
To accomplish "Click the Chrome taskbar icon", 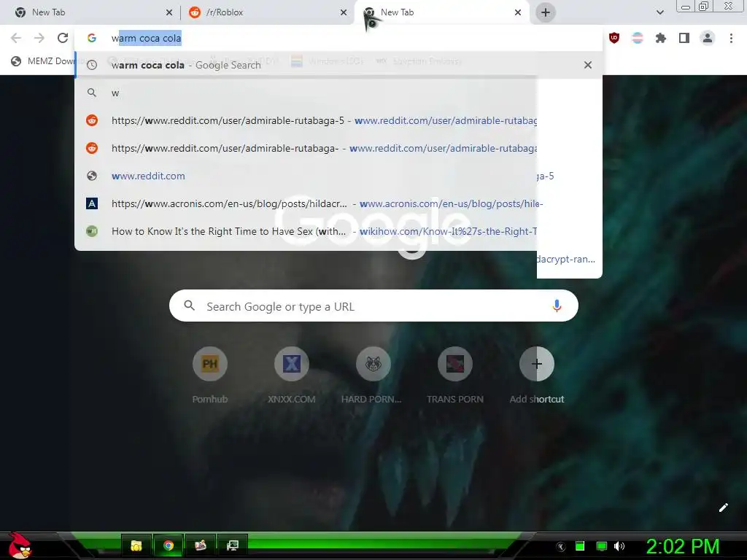I will [169, 545].
